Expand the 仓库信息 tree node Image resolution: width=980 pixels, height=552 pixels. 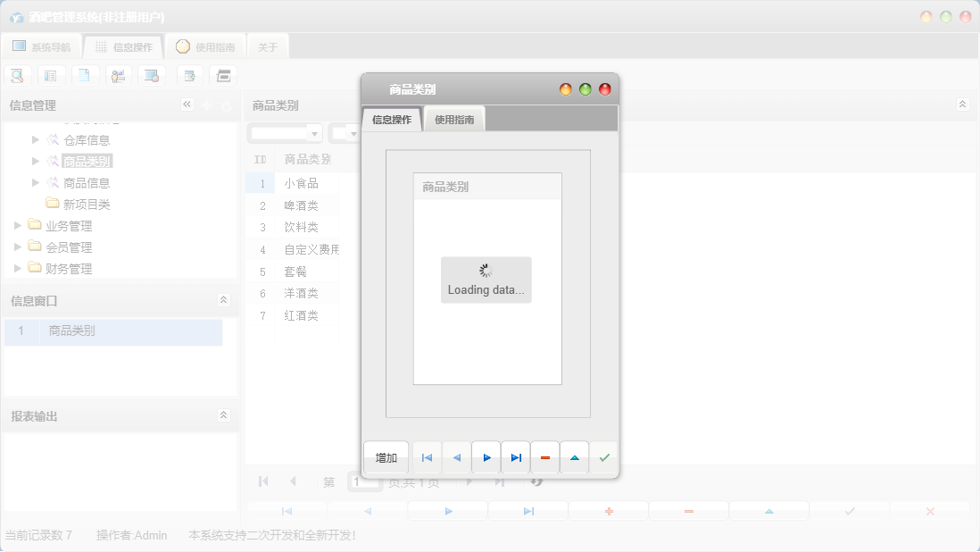coord(36,139)
